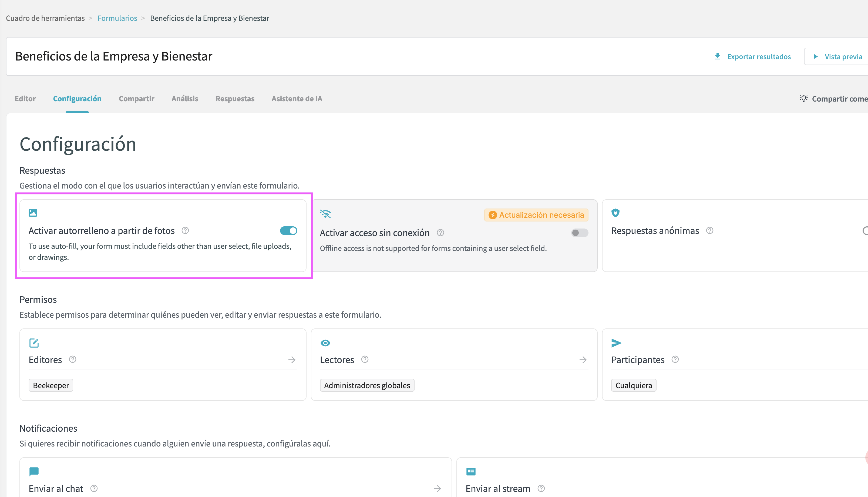
Task: Open help for Activar autorrelleno a partir de fotos
Action: pyautogui.click(x=185, y=231)
